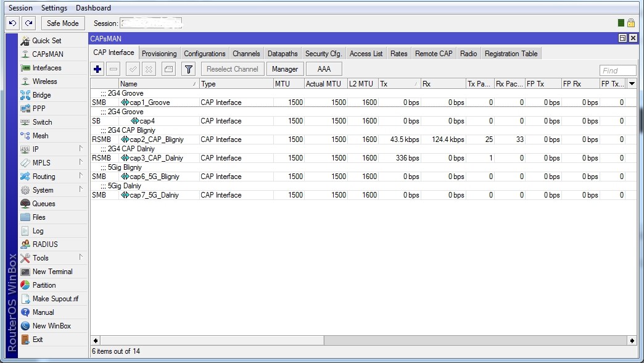
Task: Switch to the Configurations tab
Action: pyautogui.click(x=205, y=54)
